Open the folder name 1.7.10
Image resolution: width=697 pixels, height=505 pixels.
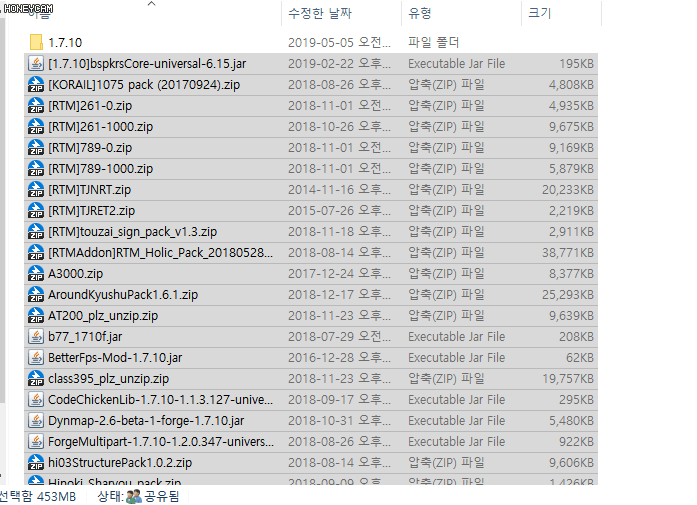[65, 43]
